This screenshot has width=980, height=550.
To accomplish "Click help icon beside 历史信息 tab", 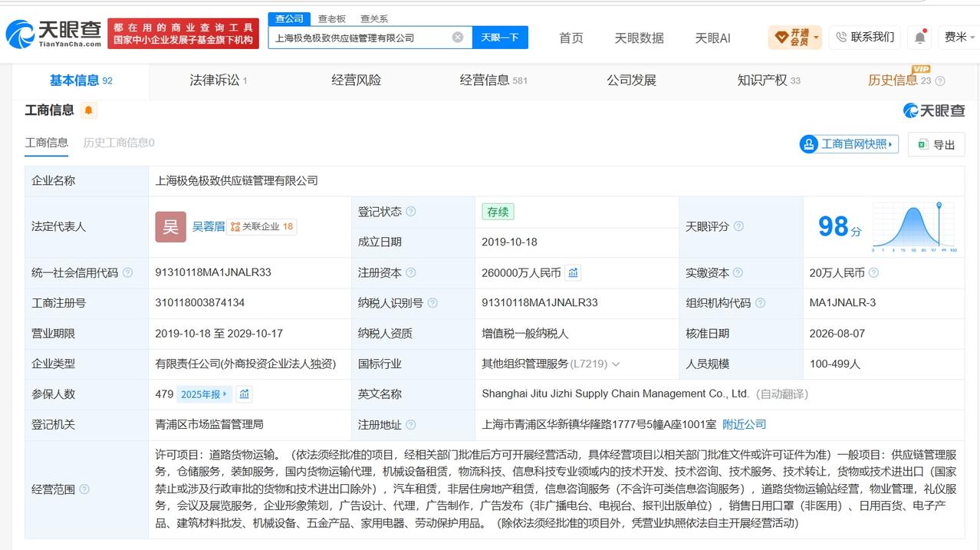I will click(940, 81).
